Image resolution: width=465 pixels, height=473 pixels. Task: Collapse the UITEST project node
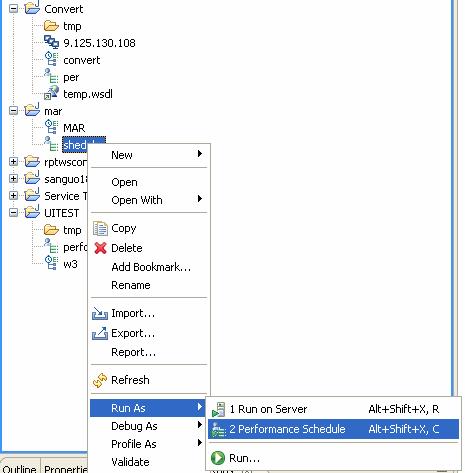[x=14, y=212]
